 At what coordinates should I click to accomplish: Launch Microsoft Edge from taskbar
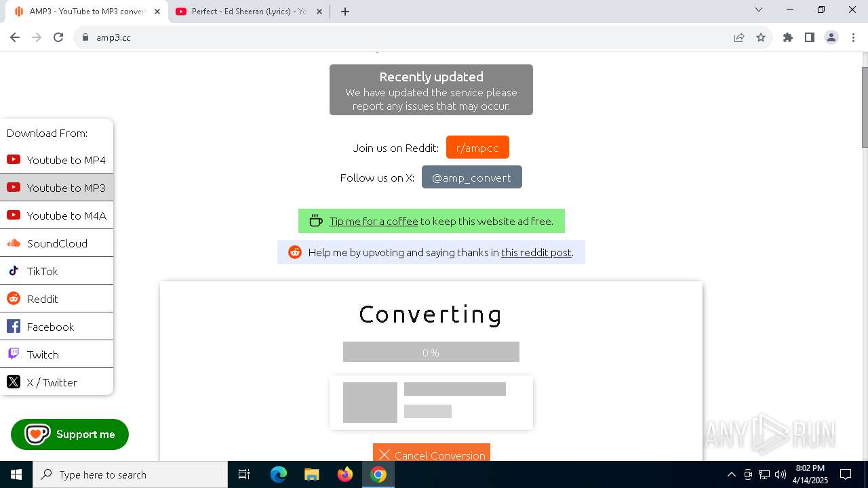pyautogui.click(x=279, y=474)
